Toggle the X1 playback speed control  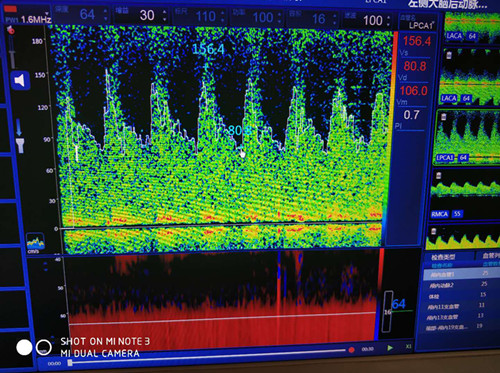408,347
